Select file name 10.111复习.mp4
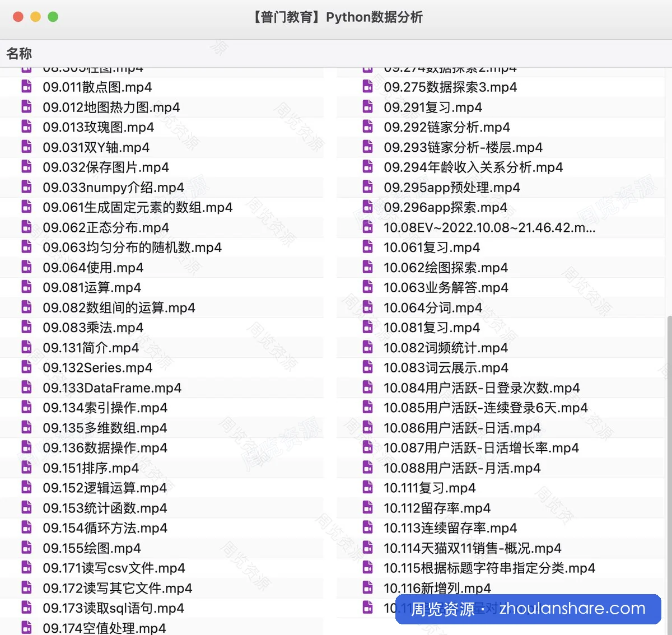This screenshot has height=635, width=672. tap(430, 488)
